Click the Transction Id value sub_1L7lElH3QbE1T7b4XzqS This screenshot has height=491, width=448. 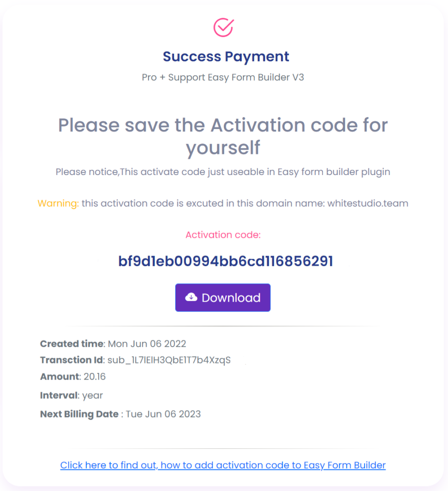point(169,360)
